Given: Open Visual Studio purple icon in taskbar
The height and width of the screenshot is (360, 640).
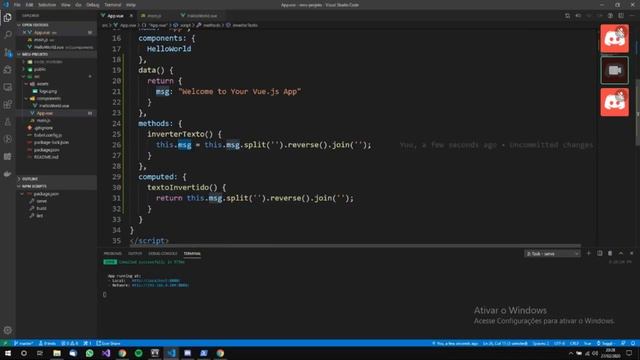Looking at the screenshot, I should [x=106, y=353].
